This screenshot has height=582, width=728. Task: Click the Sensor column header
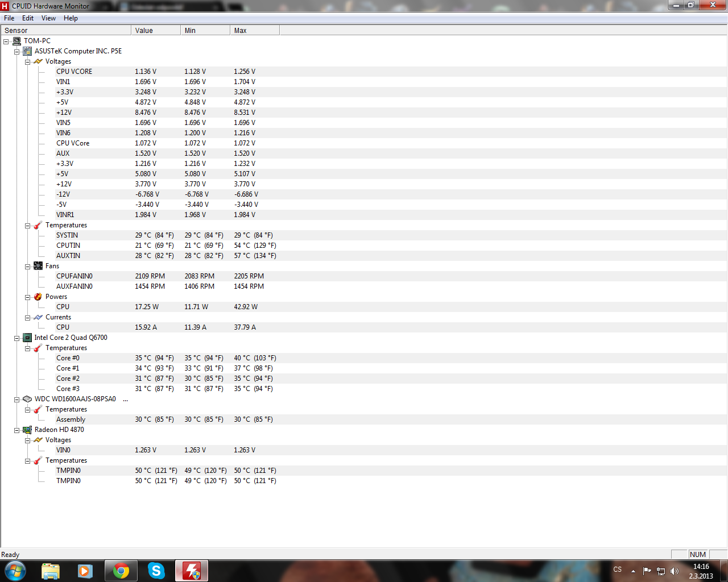pyautogui.click(x=66, y=31)
